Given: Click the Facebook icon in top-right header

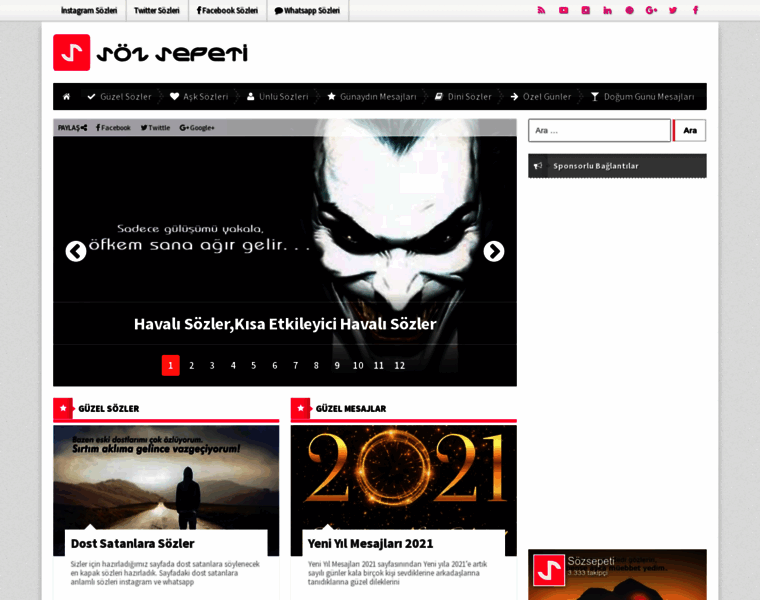Looking at the screenshot, I should click(695, 10).
